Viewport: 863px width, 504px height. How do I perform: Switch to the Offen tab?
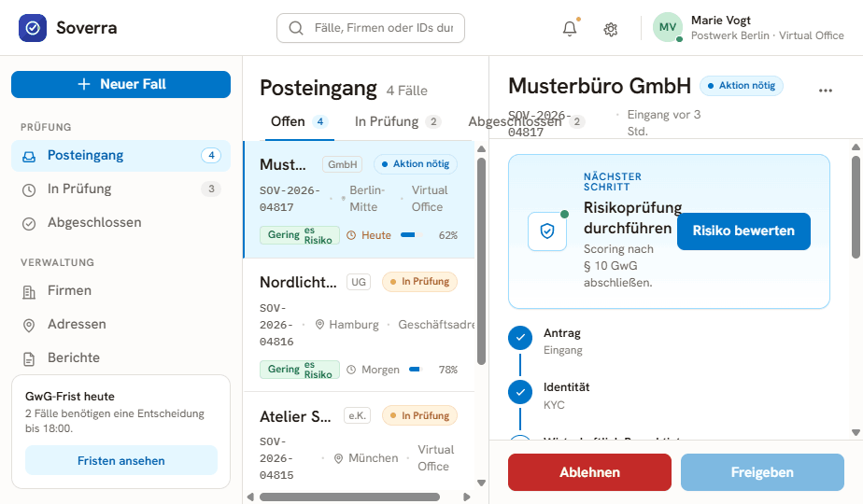[300, 121]
